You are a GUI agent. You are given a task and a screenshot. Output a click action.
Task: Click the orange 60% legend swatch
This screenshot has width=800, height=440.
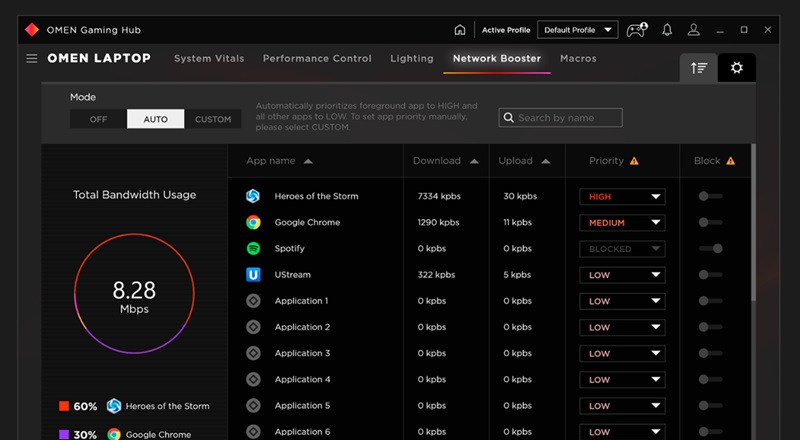(x=64, y=406)
